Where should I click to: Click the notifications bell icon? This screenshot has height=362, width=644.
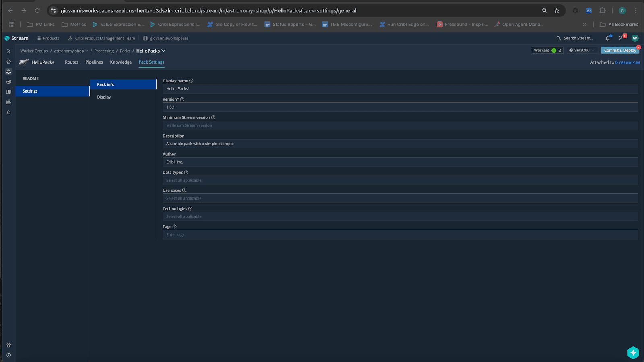pyautogui.click(x=607, y=38)
